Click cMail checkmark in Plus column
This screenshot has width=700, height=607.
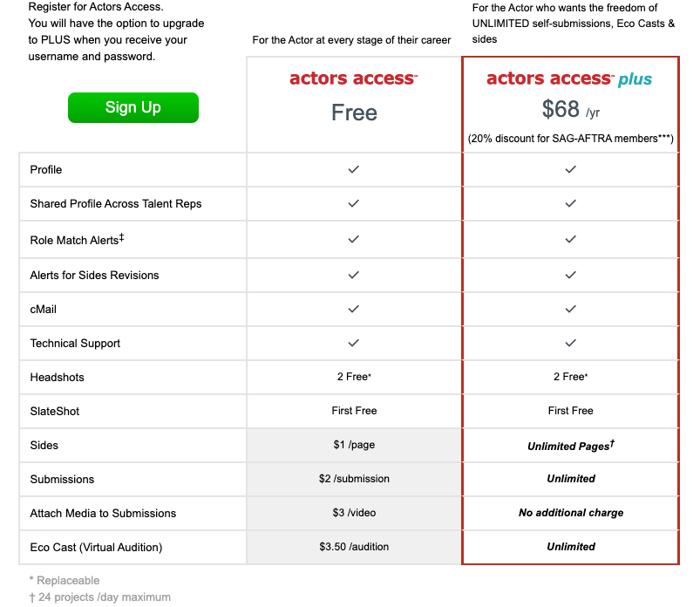[x=570, y=309]
